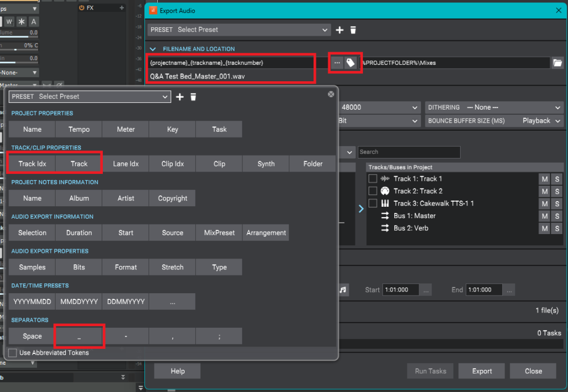Mute Track 1 in export list
This screenshot has width=568, height=392.
pyautogui.click(x=545, y=179)
